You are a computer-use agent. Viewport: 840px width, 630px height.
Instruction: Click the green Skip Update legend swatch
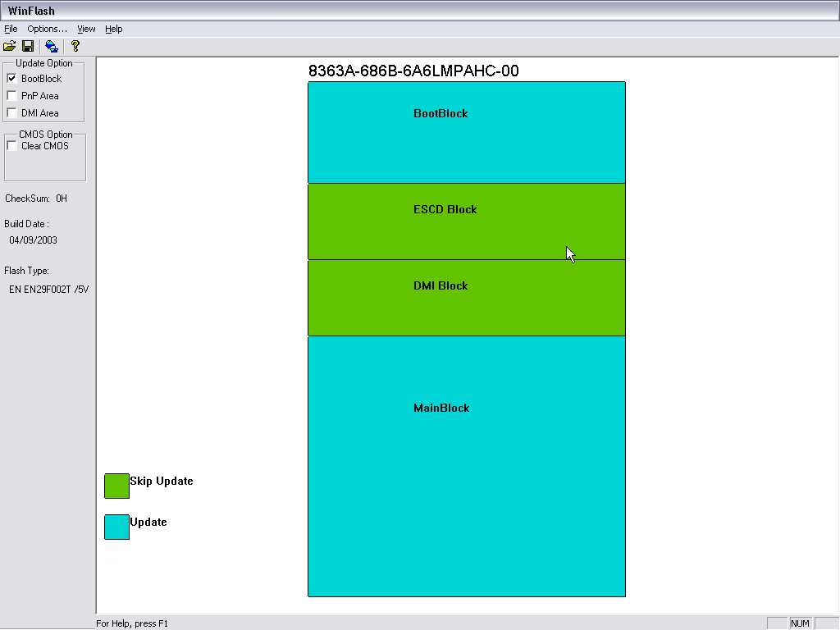tap(116, 486)
